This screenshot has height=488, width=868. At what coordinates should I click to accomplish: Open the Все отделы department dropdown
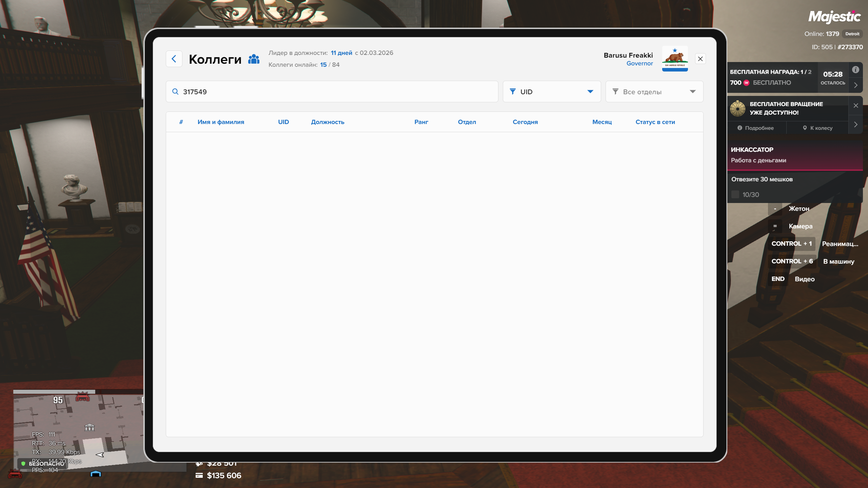(x=654, y=91)
